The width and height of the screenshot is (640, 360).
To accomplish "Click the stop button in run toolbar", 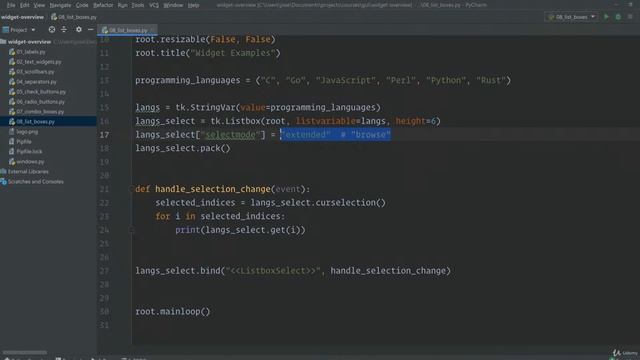I will tap(630, 17).
